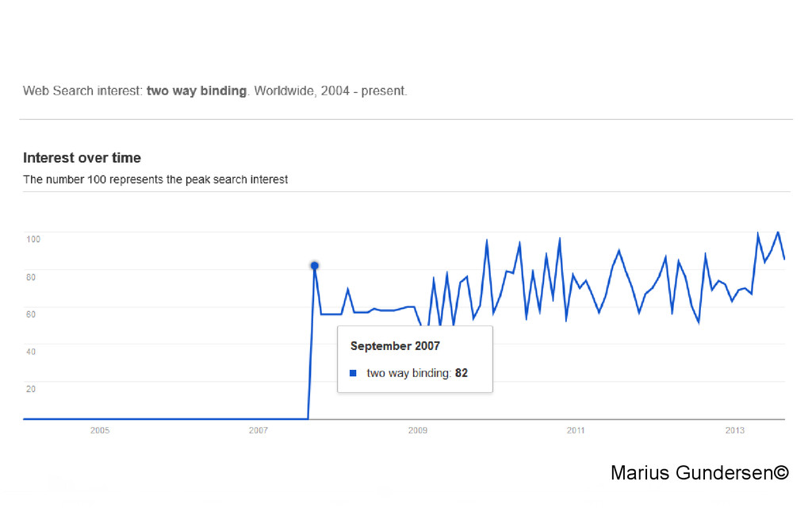Click the 'peak search interest' description line
Viewport: 812px width, 508px height.
click(x=155, y=179)
